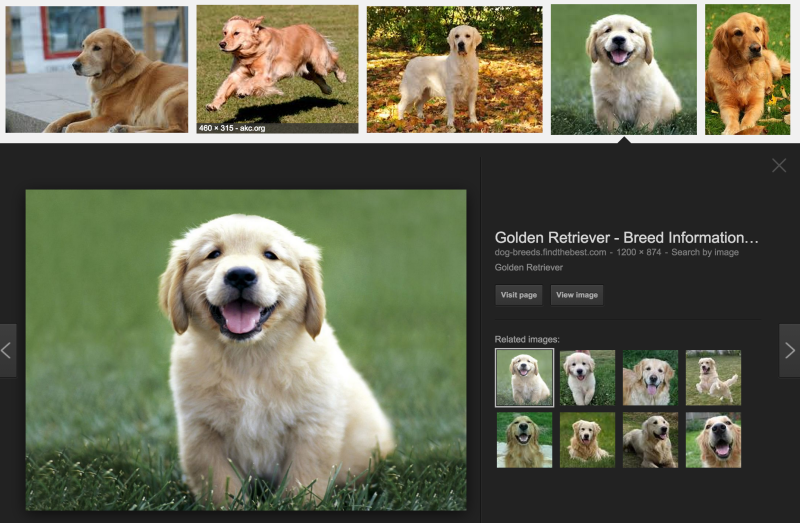800x523 pixels.
Task: Open the fourth related image of running puppy
Action: point(713,378)
